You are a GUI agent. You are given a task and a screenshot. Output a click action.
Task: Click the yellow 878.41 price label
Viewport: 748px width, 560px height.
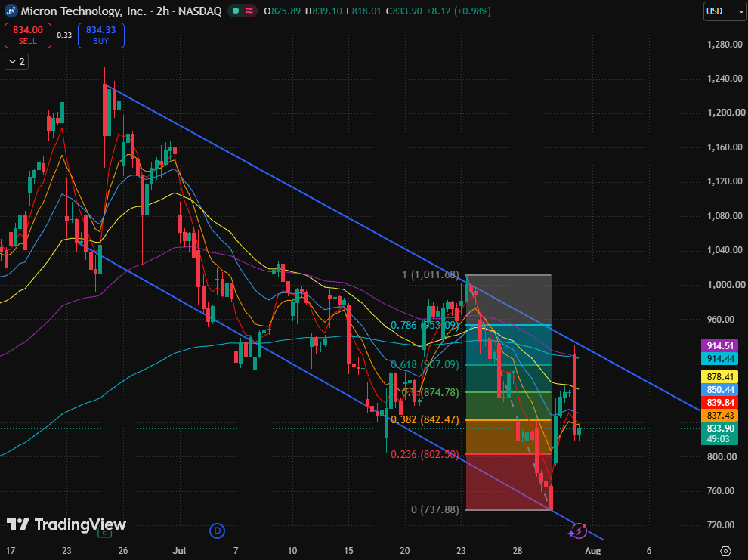tap(720, 377)
